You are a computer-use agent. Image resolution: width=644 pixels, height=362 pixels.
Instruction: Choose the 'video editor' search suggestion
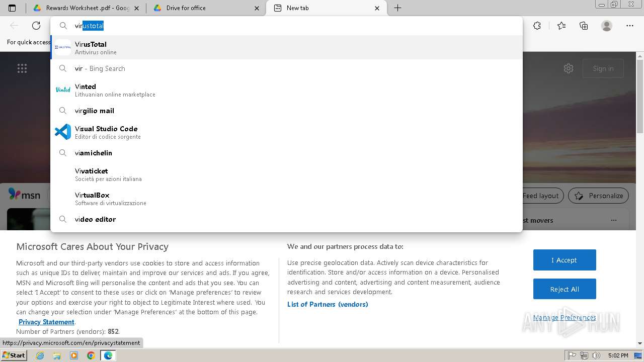[x=286, y=219]
